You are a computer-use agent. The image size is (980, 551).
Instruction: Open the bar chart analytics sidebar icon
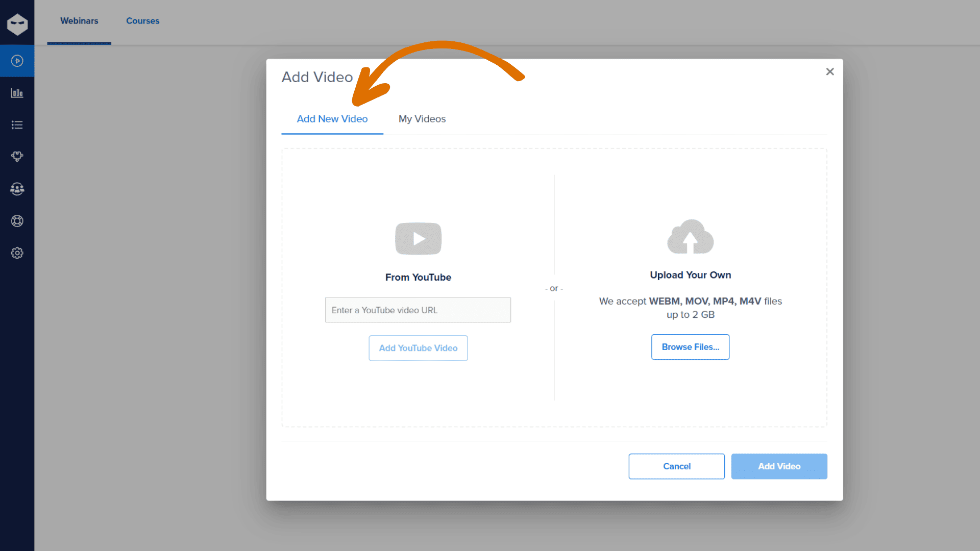(17, 93)
